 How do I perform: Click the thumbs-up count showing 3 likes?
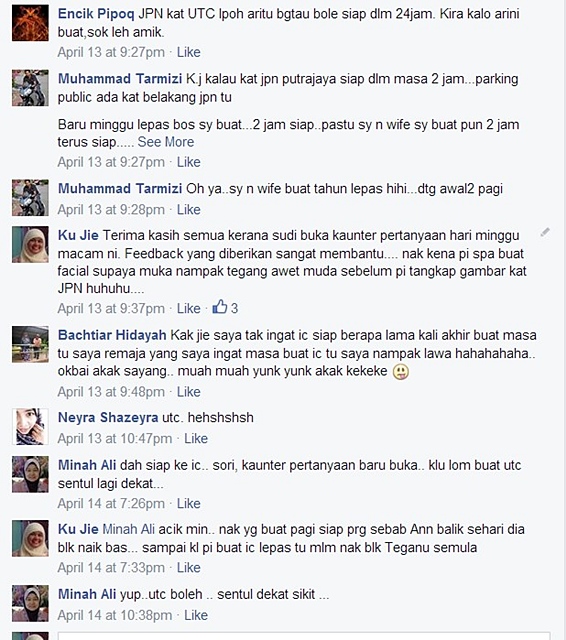[x=225, y=307]
